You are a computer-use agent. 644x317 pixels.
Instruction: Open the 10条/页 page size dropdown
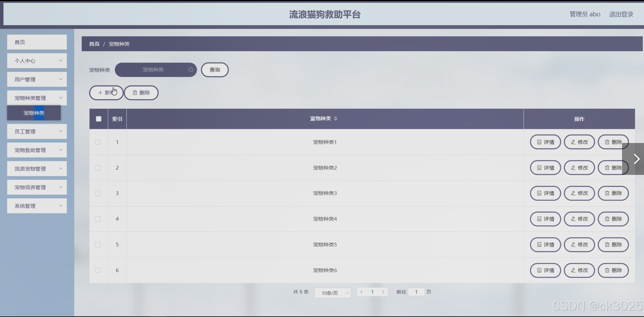332,293
